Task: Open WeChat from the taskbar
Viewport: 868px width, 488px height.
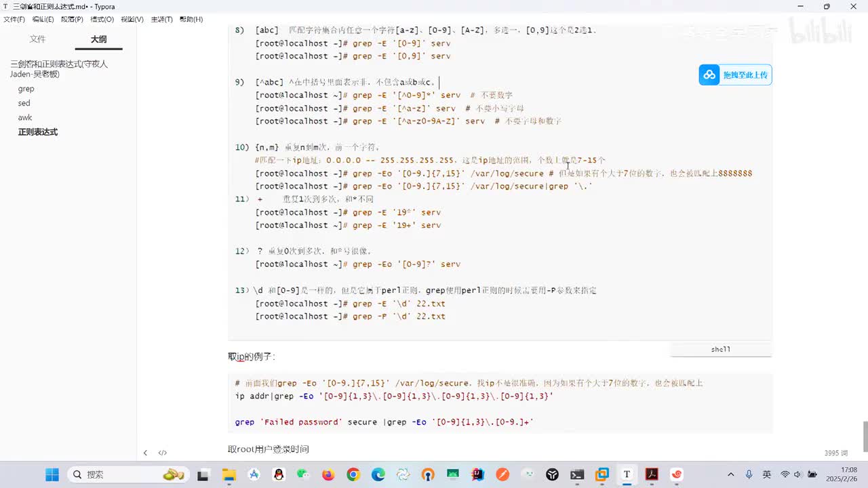Action: click(x=303, y=474)
